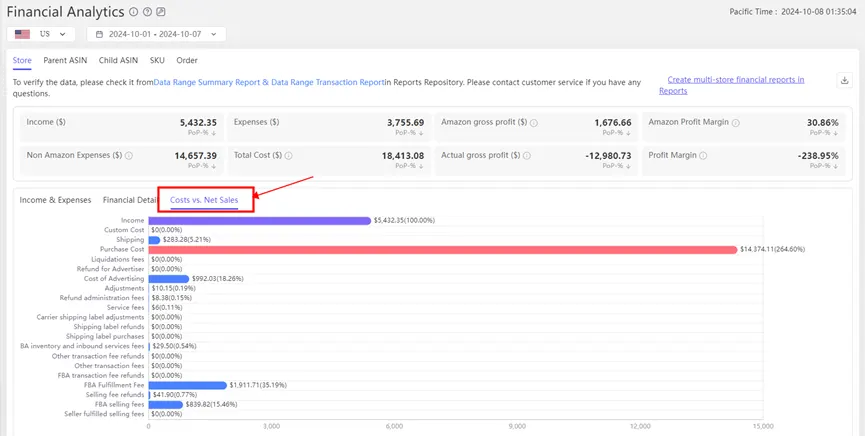Switch to the Child ASIN tab
This screenshot has height=436, width=865.
point(119,61)
